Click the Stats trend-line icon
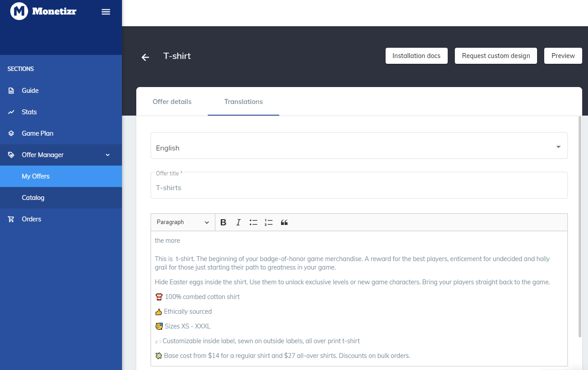Viewport: 588px width, 370px height. point(11,112)
